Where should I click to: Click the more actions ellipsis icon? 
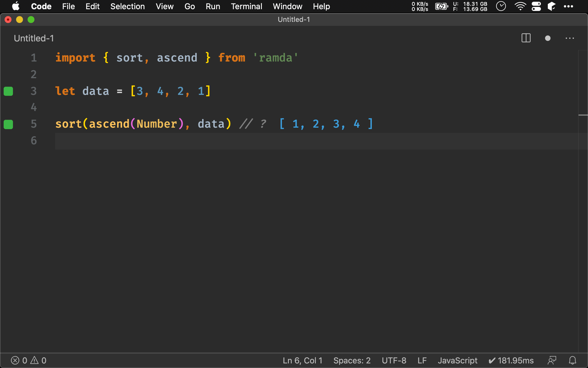[x=570, y=38]
